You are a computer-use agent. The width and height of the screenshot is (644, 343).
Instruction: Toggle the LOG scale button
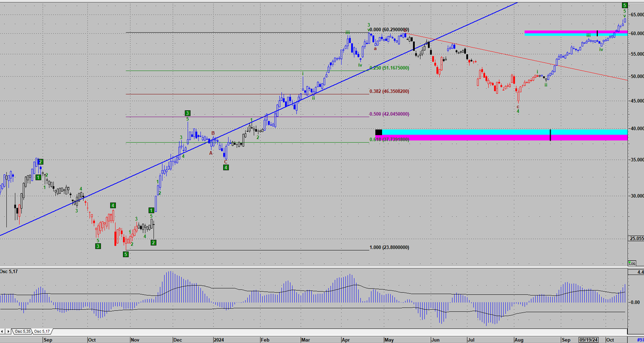(632, 263)
